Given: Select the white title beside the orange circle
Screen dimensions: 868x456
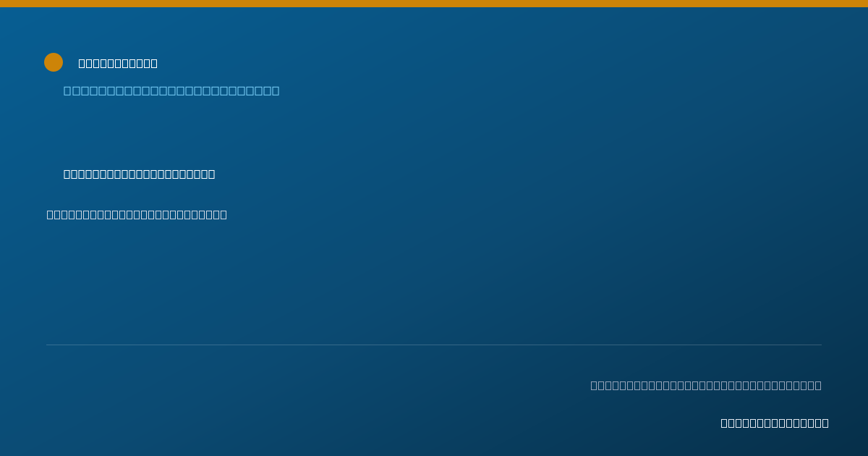Looking at the screenshot, I should (118, 63).
